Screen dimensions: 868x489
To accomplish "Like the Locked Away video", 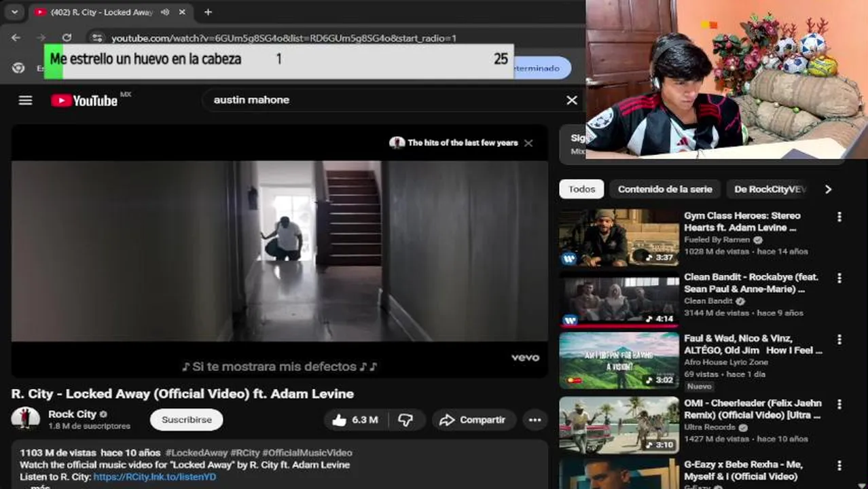I will click(x=355, y=420).
